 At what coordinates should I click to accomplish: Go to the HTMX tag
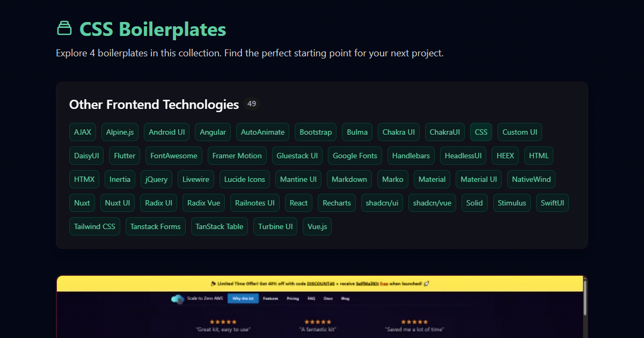[84, 179]
